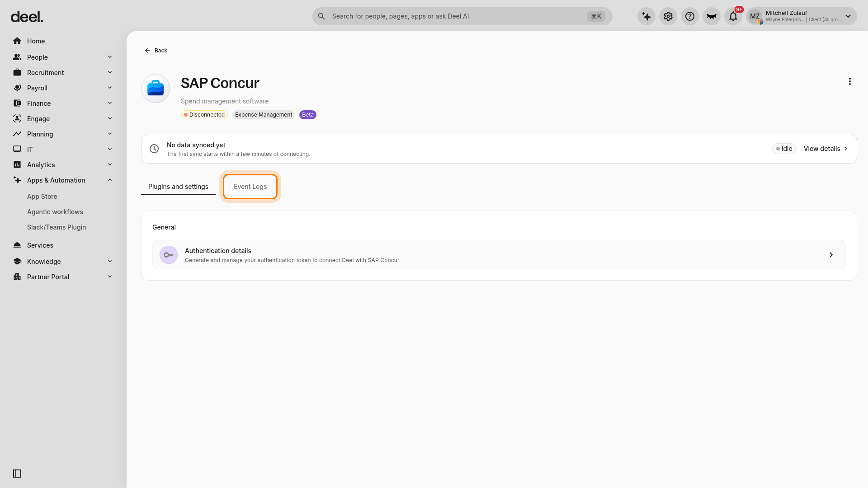The width and height of the screenshot is (868, 488).
Task: Click the Partner Portal building icon
Action: click(17, 277)
